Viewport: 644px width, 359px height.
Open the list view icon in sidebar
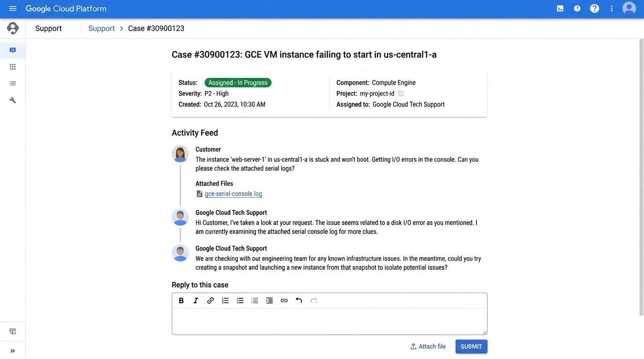(13, 83)
